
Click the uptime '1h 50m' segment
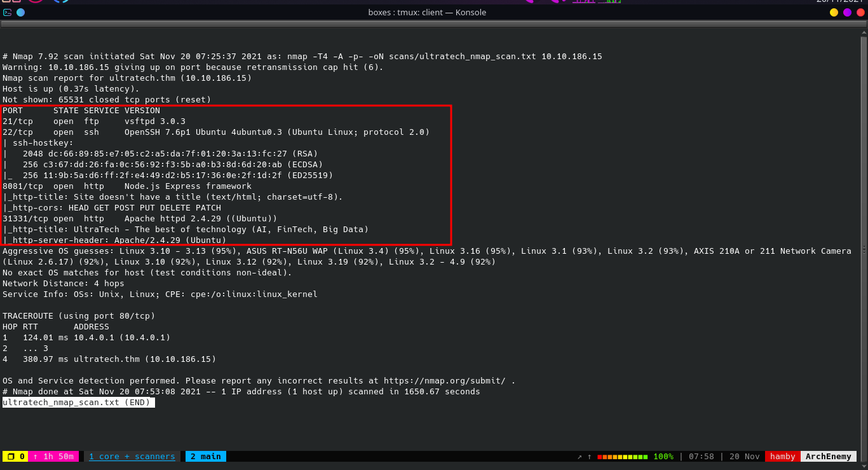[53, 456]
